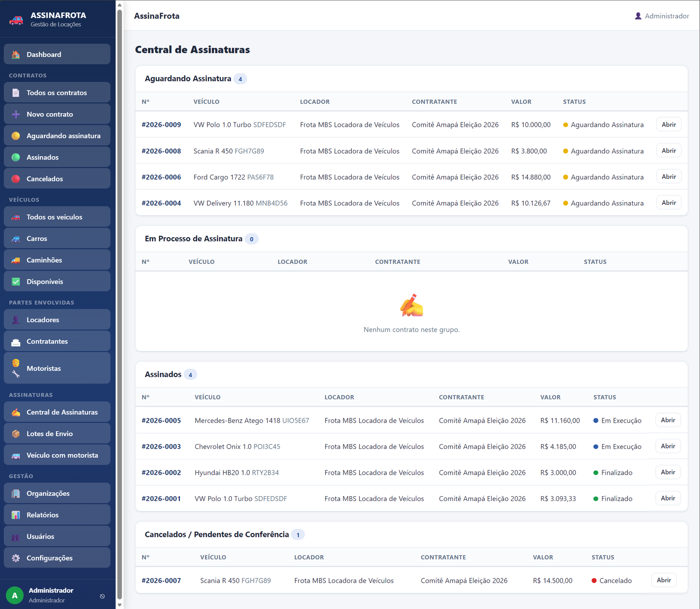Viewport: 700px width, 609px height.
Task: Go to Usuários in the sidebar
Action: [x=57, y=536]
